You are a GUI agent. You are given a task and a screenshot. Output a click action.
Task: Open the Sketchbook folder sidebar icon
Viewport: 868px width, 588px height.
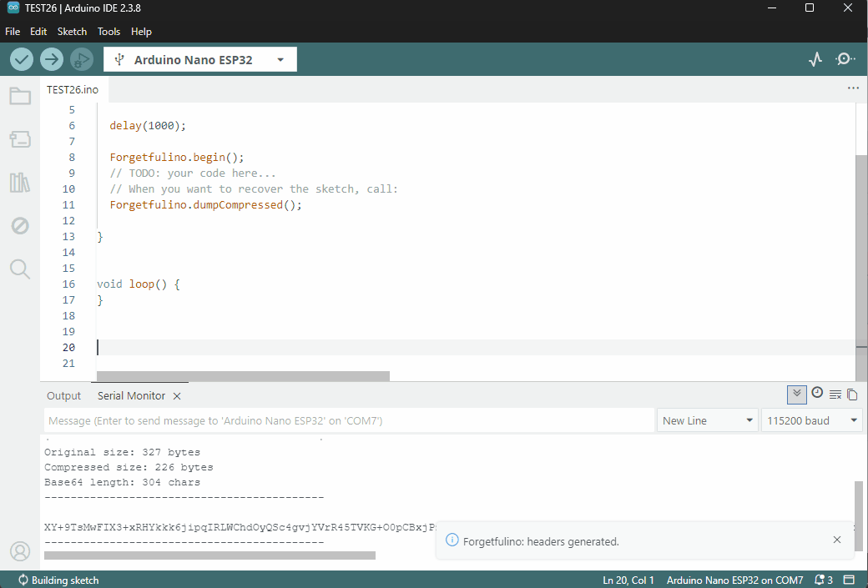(x=20, y=96)
